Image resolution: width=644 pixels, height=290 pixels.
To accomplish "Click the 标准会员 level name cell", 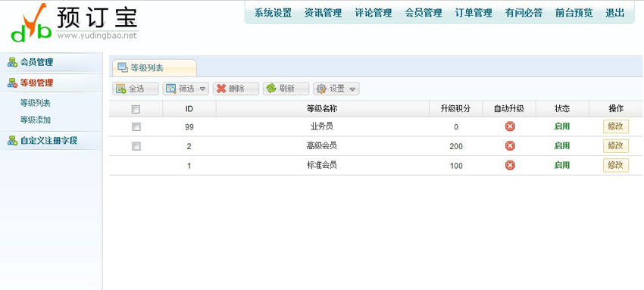I will click(322, 165).
